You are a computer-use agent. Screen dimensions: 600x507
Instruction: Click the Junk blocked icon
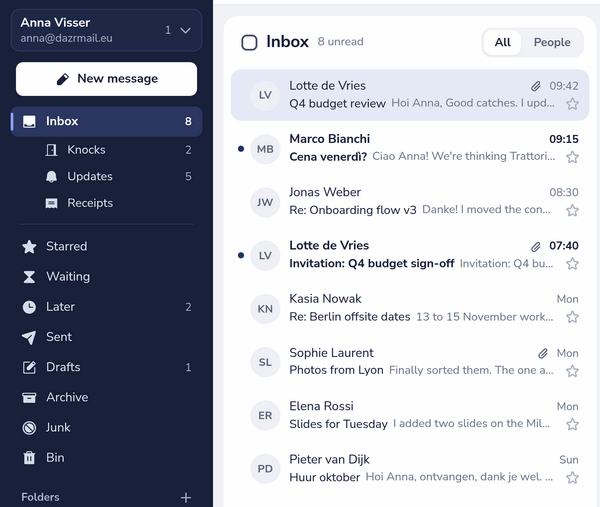tap(29, 428)
